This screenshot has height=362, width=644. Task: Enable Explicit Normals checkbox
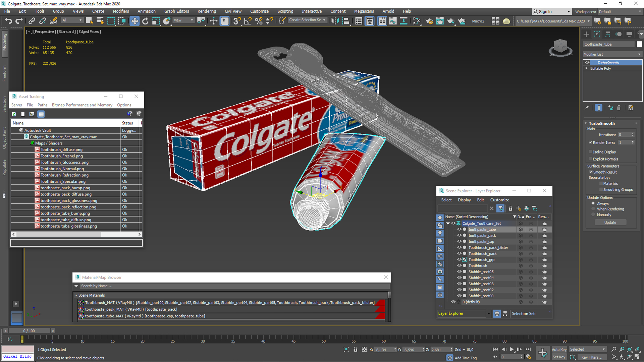591,159
